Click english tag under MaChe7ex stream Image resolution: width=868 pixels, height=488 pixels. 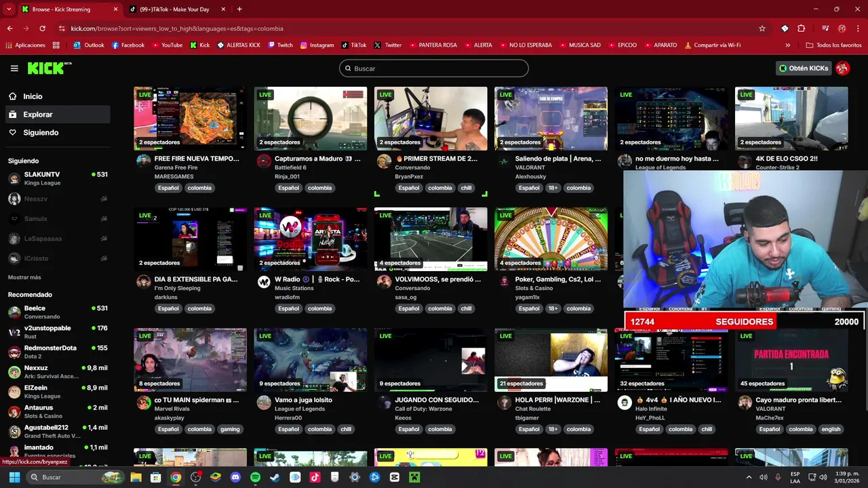[831, 429]
